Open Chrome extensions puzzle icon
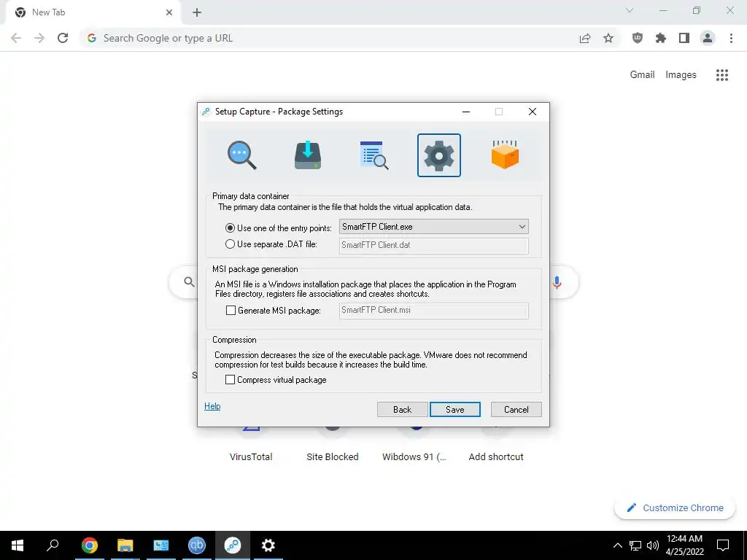This screenshot has width=747, height=560. coord(661,38)
